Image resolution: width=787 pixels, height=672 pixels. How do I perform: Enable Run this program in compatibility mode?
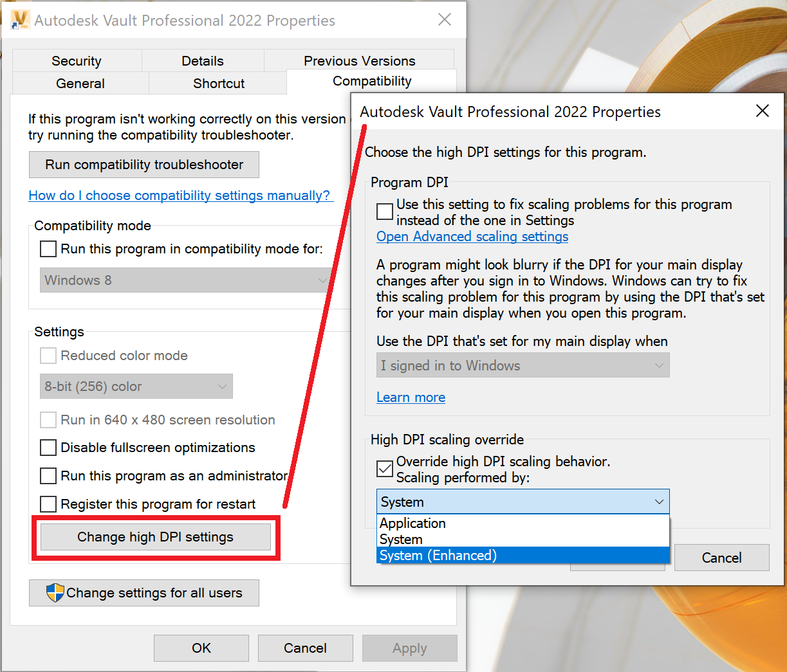point(48,249)
